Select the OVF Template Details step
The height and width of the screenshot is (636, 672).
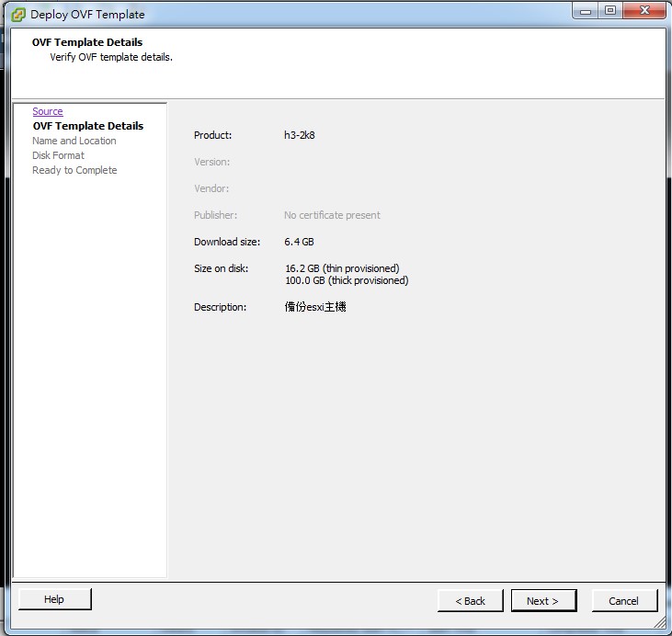click(x=88, y=126)
